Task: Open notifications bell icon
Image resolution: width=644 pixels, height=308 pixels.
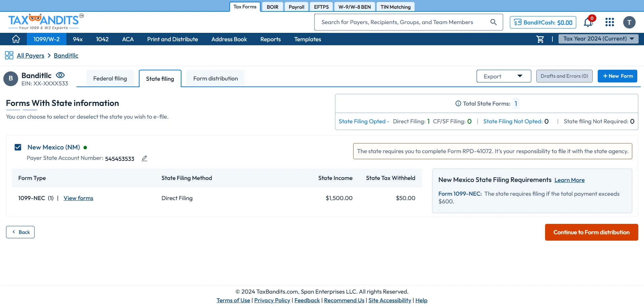Action: [x=588, y=22]
